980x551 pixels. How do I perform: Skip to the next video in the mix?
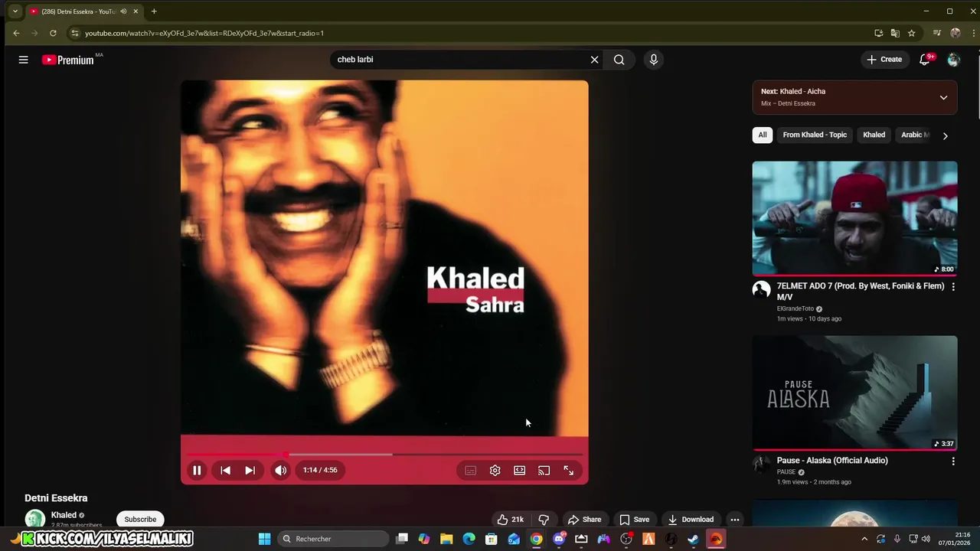(x=250, y=470)
